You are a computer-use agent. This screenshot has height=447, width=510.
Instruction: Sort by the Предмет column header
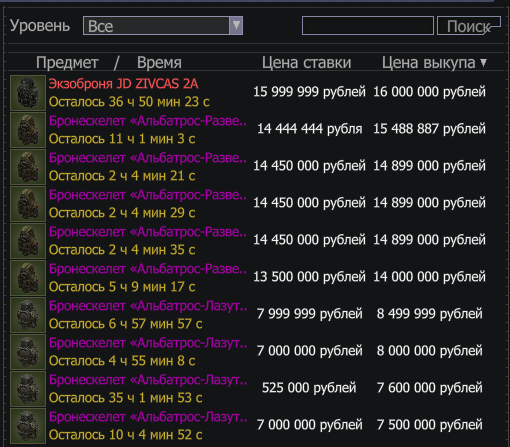67,62
